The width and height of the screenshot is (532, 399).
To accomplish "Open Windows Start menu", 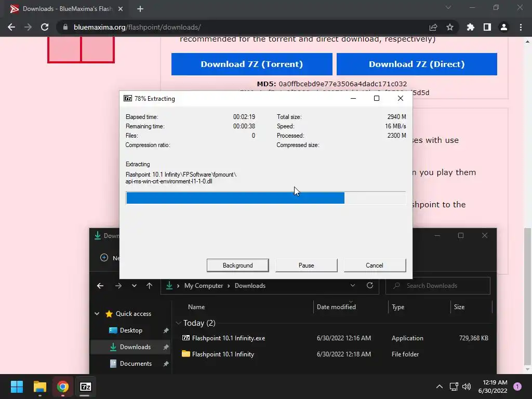I will pyautogui.click(x=17, y=387).
